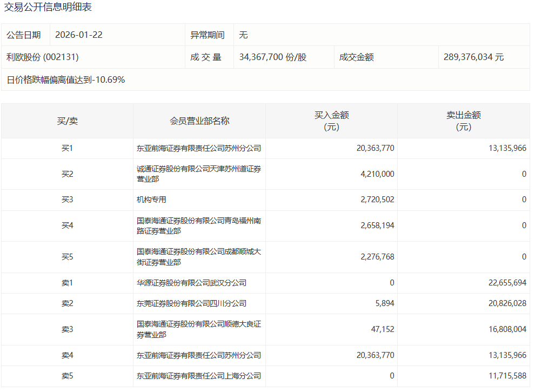Click the trade volume 34,367,700 份/股
Screen dimensions: 535x392
[x=272, y=57]
